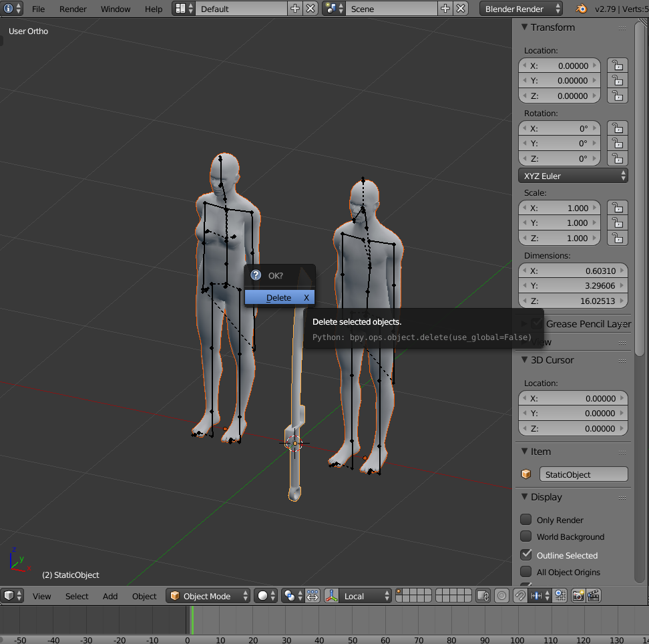Enable All Object Origins checkbox

tap(525, 572)
